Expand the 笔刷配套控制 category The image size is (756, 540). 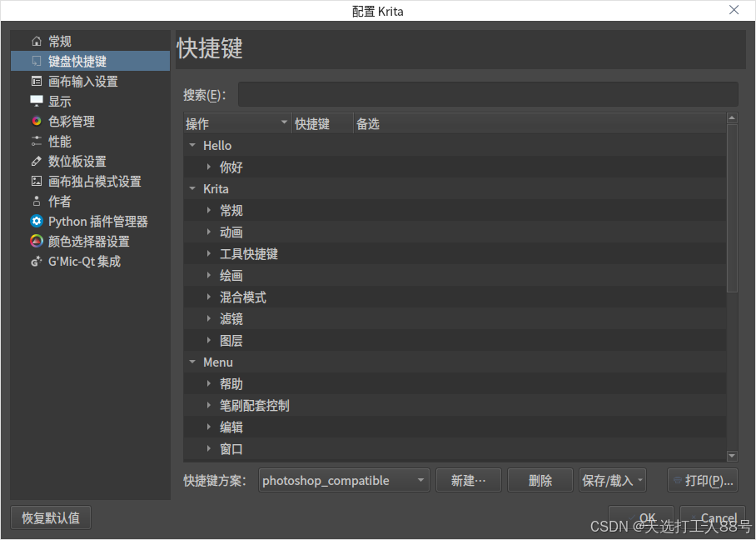(x=209, y=405)
